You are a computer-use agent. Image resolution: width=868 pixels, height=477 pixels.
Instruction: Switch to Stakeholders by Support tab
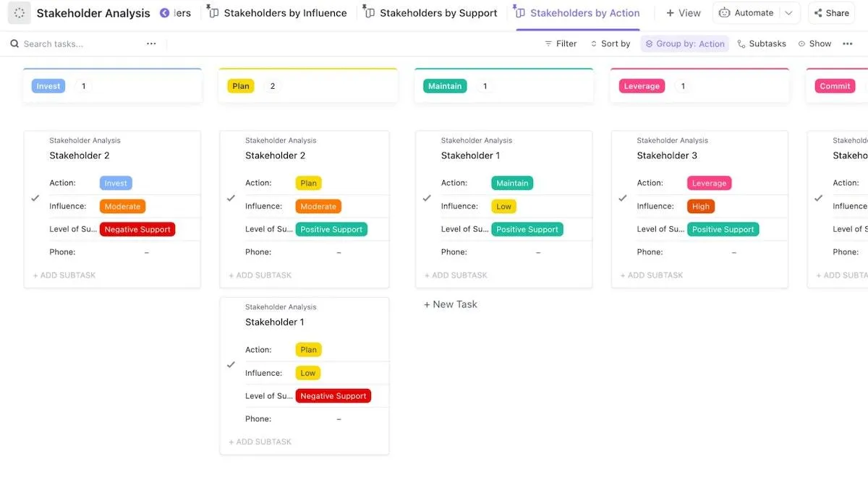(430, 13)
